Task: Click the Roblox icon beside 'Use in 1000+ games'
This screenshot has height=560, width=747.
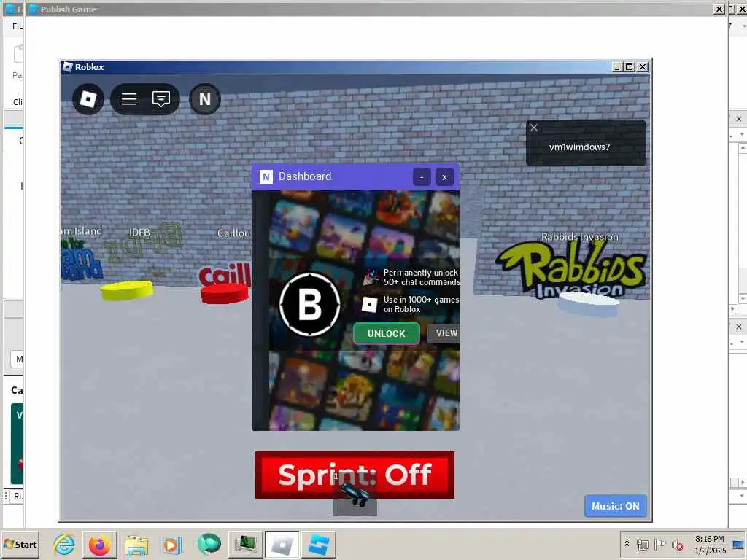Action: pyautogui.click(x=370, y=304)
